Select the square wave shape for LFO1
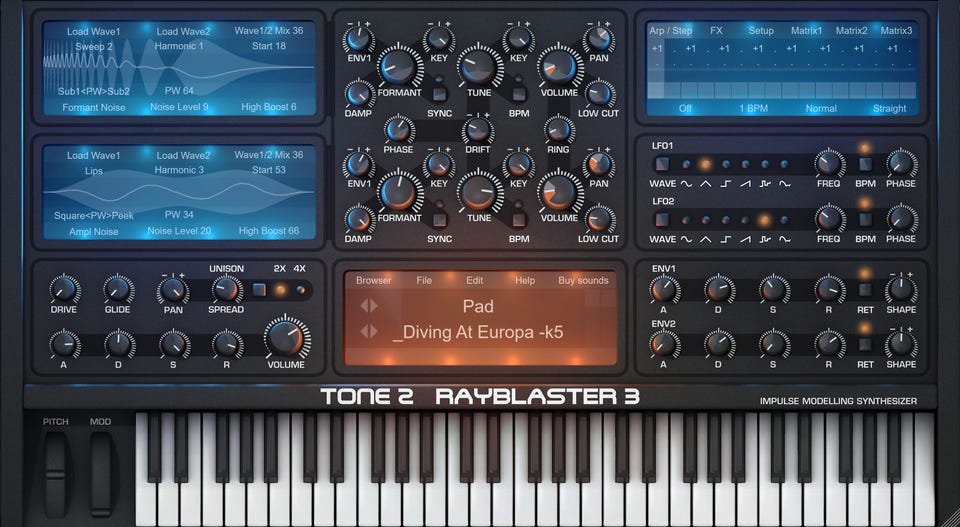Viewport: 960px width, 527px height. coord(726,165)
